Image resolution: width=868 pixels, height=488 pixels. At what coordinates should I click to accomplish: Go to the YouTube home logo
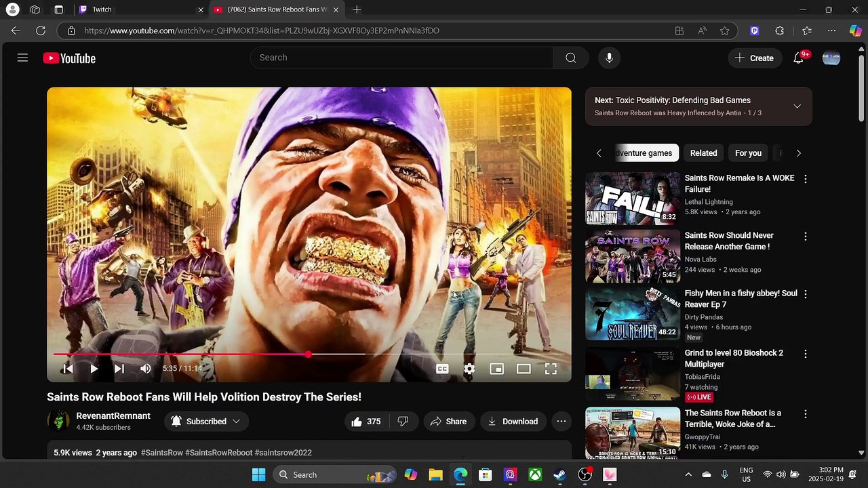coord(69,58)
